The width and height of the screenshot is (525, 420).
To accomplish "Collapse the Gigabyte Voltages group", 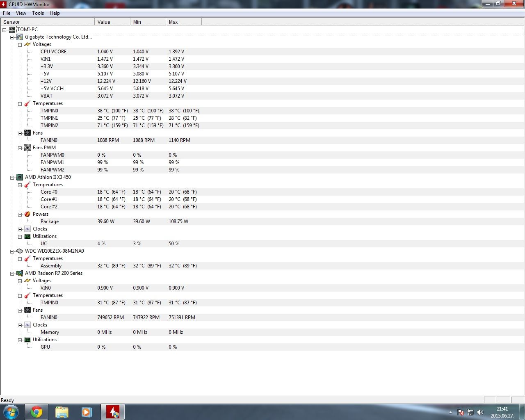I will click(x=20, y=45).
